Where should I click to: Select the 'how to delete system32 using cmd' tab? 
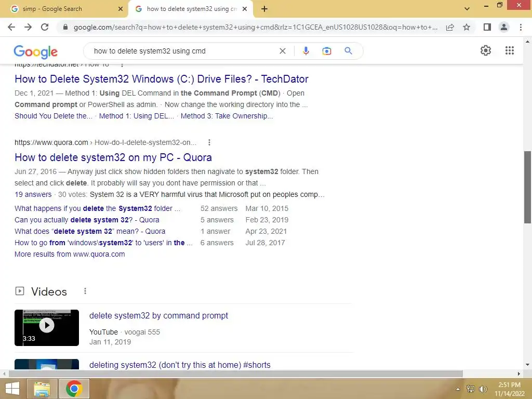click(191, 9)
